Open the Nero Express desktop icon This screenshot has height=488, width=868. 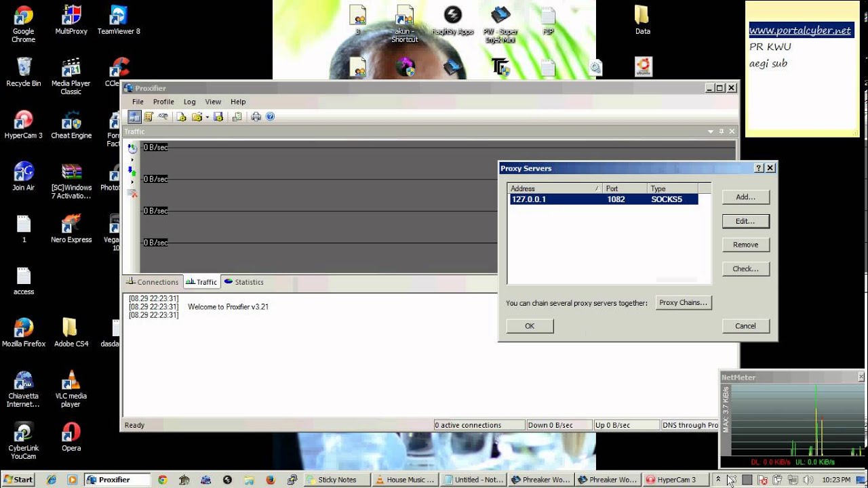[x=71, y=228]
